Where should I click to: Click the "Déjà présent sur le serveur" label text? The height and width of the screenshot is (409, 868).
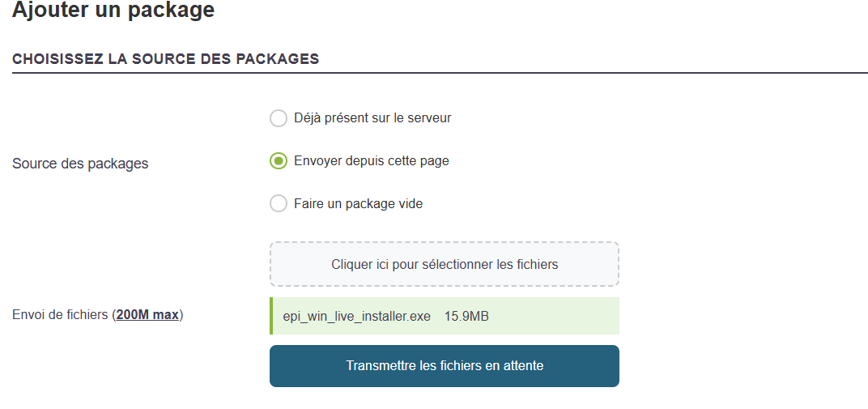click(372, 118)
